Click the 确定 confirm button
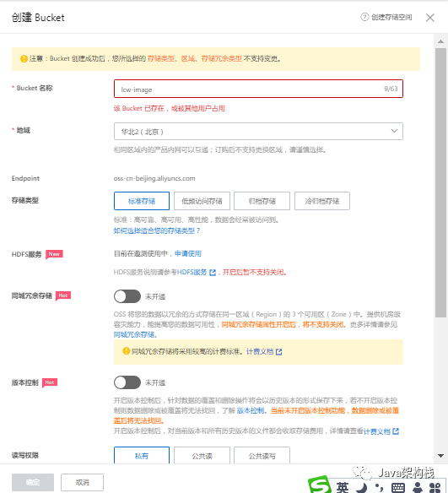 tap(33, 482)
